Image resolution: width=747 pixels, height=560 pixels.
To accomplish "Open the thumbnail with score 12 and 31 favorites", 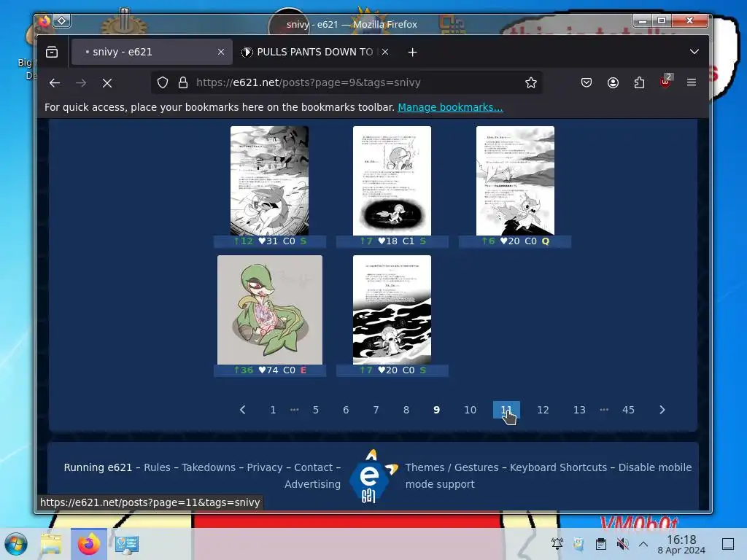I will pos(270,181).
